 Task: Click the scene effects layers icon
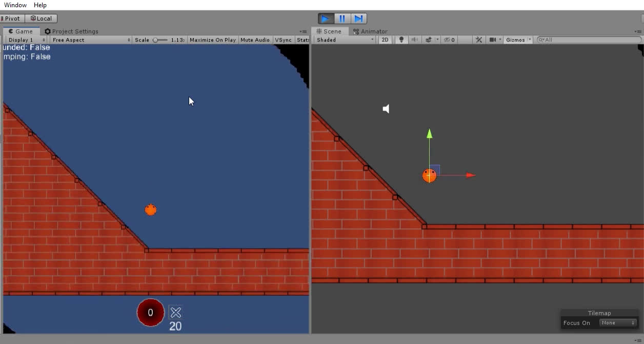[x=429, y=40]
